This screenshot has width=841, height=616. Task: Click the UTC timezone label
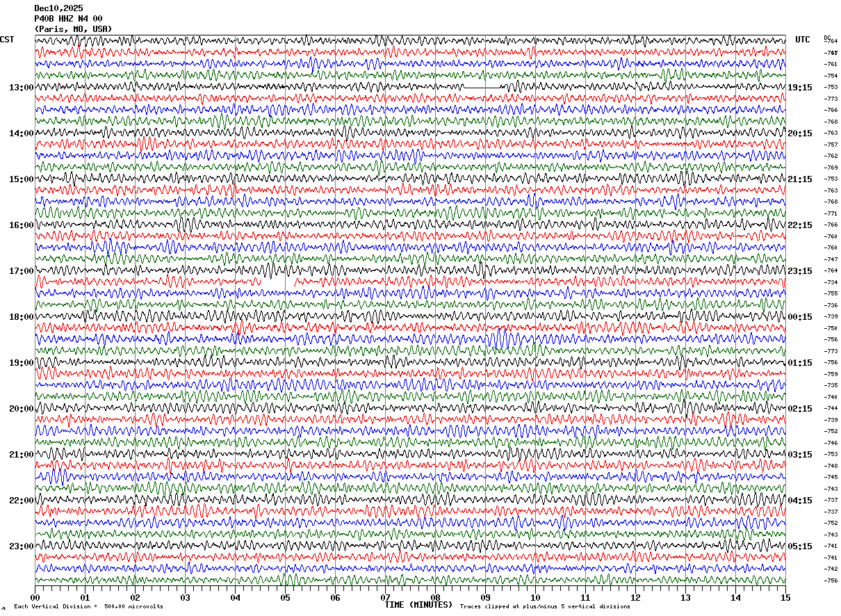803,40
